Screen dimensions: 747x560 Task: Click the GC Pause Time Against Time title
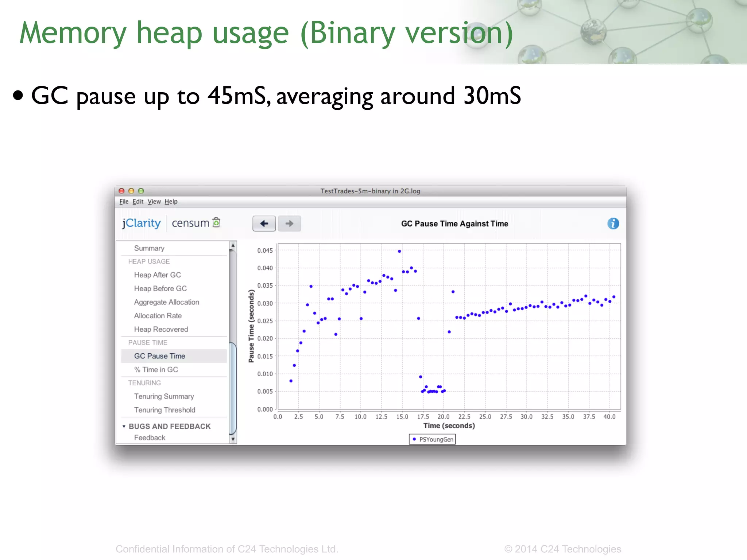click(x=454, y=224)
